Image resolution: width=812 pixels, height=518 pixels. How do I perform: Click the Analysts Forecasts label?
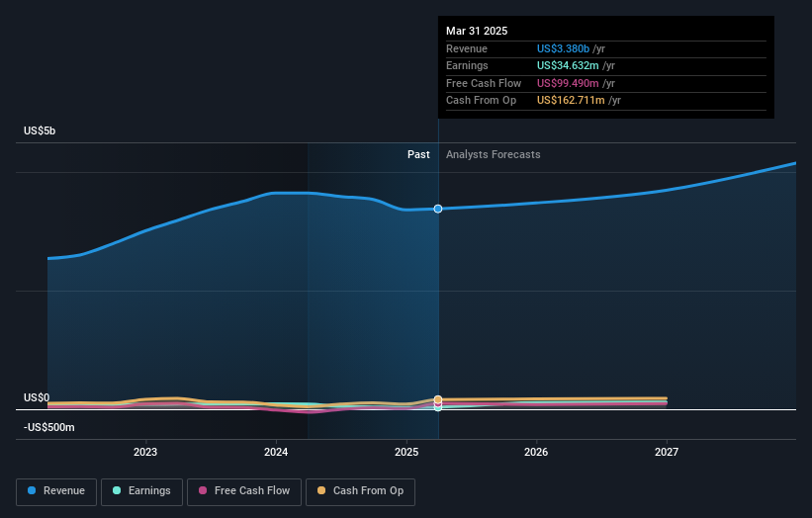coord(493,154)
